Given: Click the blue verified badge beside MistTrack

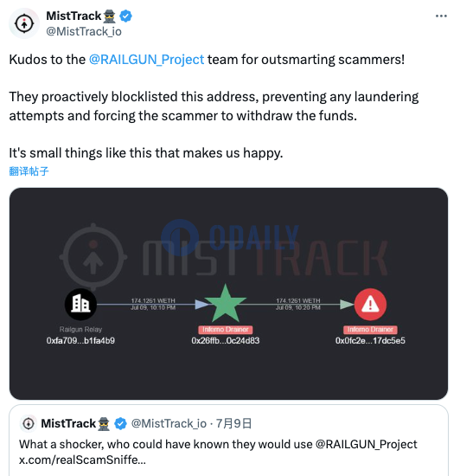Looking at the screenshot, I should click(x=125, y=16).
